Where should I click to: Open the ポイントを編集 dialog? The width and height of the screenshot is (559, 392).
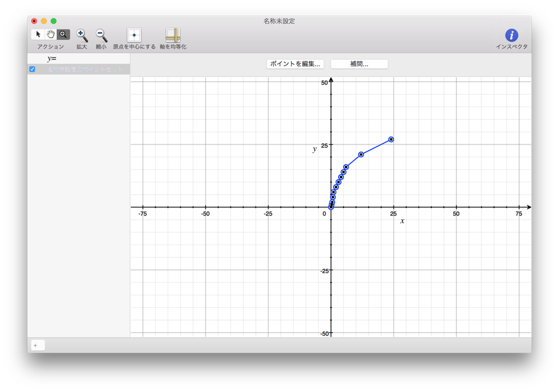click(x=295, y=64)
